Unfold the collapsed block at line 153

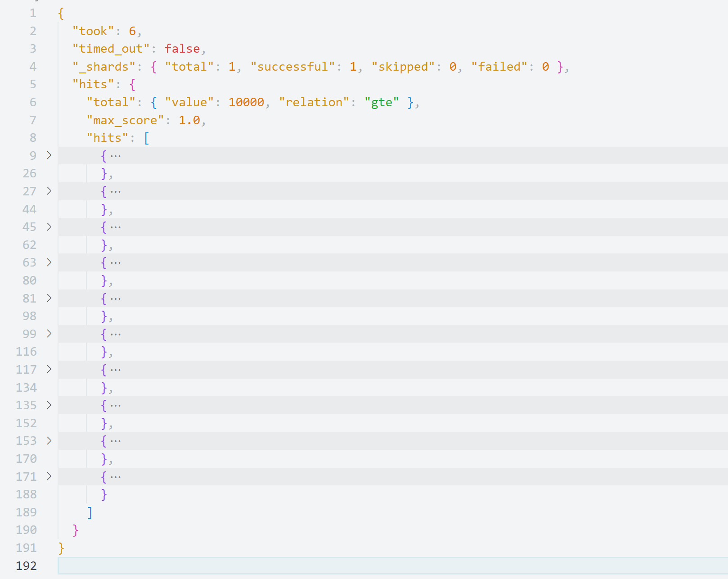coord(49,441)
